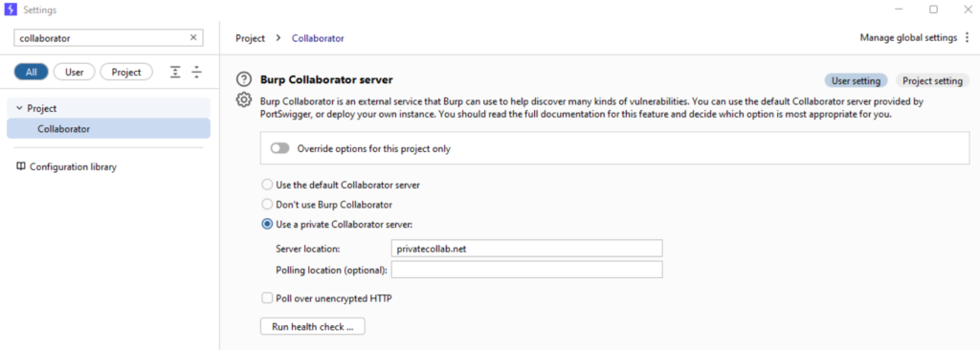Screen dimensions: 980x350
Task: Toggle Override options for this project only
Action: tap(280, 149)
